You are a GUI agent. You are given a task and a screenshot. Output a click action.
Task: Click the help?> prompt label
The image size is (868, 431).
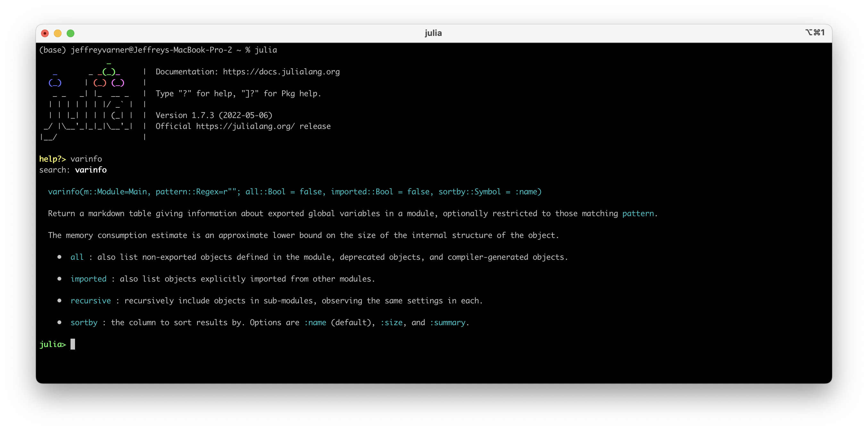click(x=53, y=159)
